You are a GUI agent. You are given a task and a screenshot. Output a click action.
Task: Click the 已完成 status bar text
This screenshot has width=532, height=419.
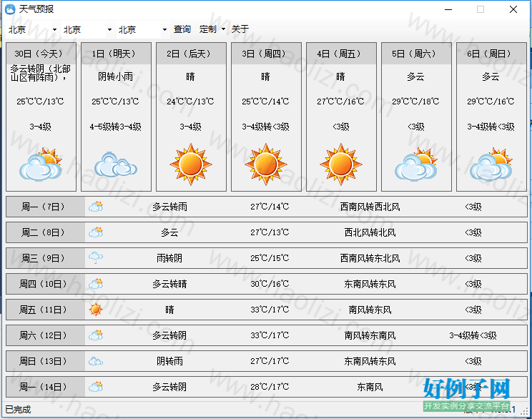18,410
